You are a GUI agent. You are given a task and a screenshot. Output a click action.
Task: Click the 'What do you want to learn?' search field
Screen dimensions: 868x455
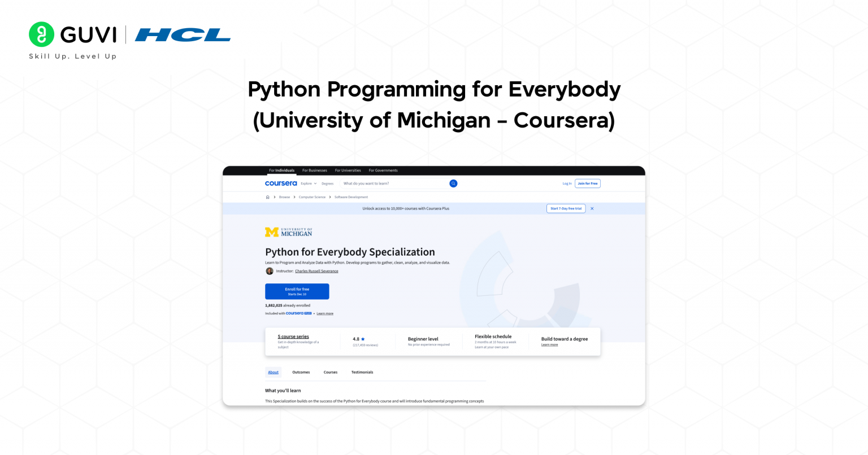click(x=393, y=183)
